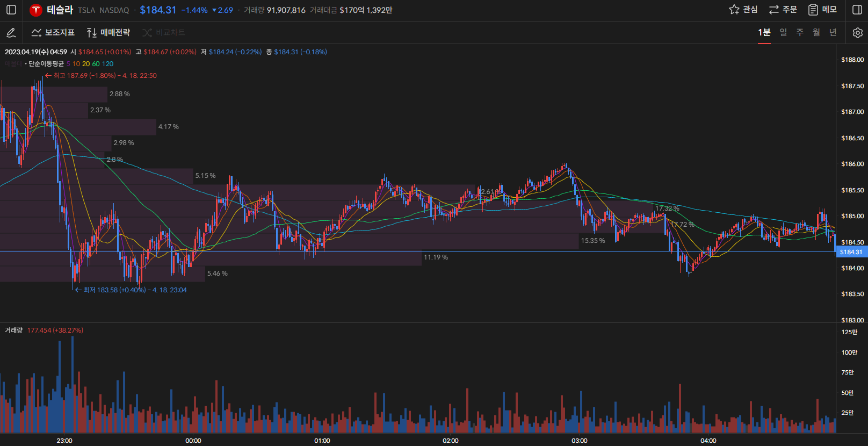Click the 단순이동평균 indicator label
Screen dimensions: 868x446
pyautogui.click(x=46, y=63)
